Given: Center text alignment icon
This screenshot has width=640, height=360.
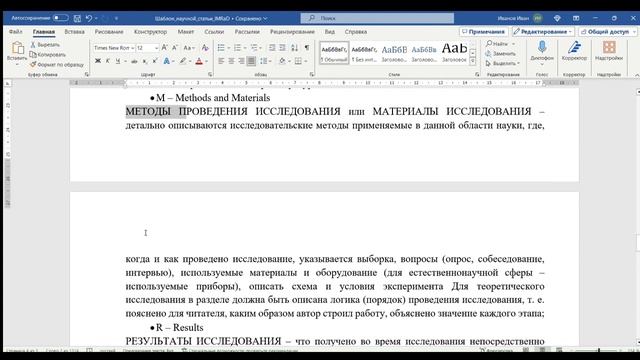Looking at the screenshot, I should (x=231, y=61).
